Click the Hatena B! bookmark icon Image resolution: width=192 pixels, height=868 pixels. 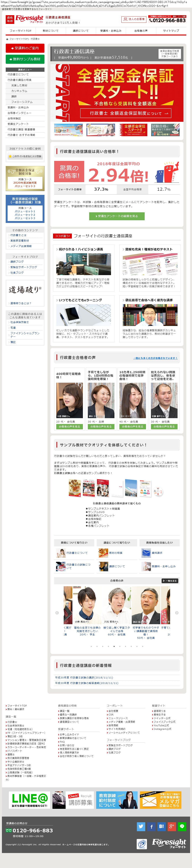point(161,826)
